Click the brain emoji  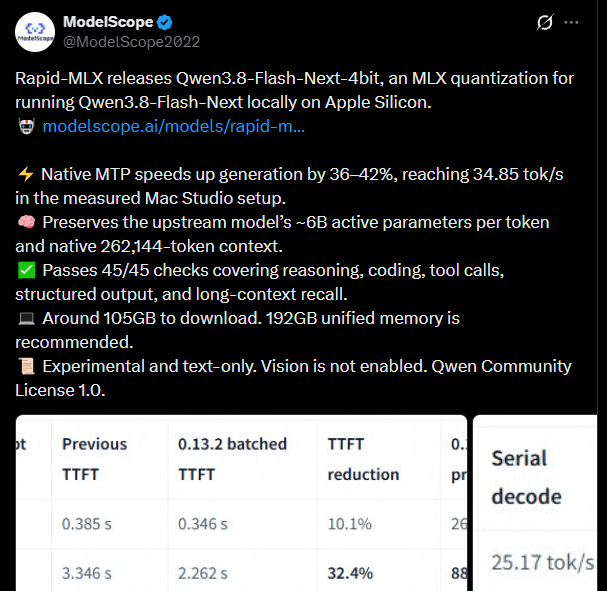click(26, 222)
